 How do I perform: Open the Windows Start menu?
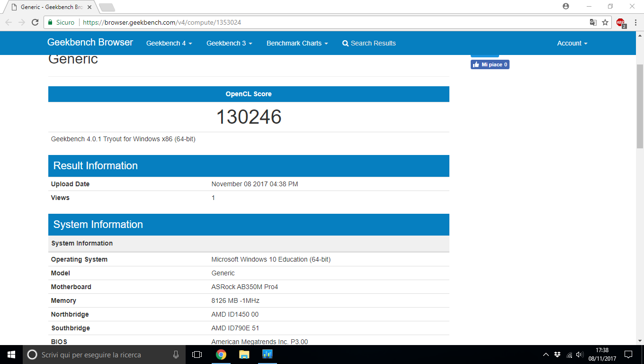point(11,355)
